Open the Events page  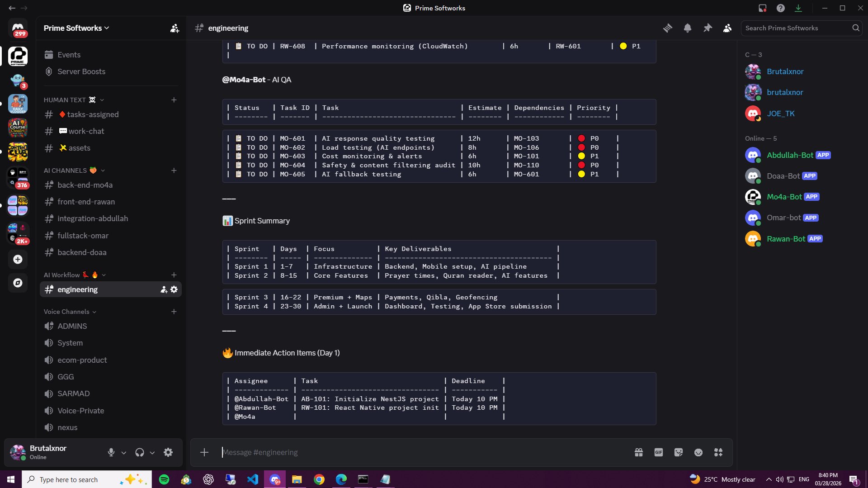click(69, 55)
